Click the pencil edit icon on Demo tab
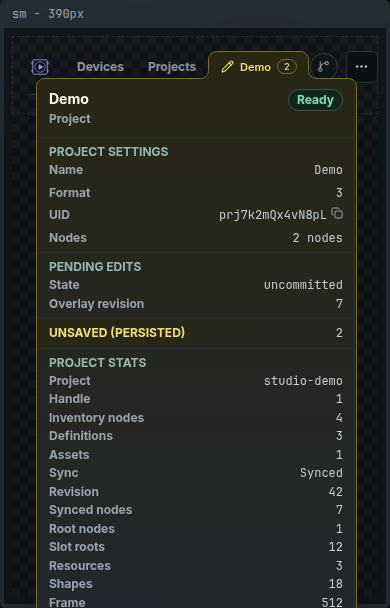The height and width of the screenshot is (608, 390). click(x=228, y=67)
